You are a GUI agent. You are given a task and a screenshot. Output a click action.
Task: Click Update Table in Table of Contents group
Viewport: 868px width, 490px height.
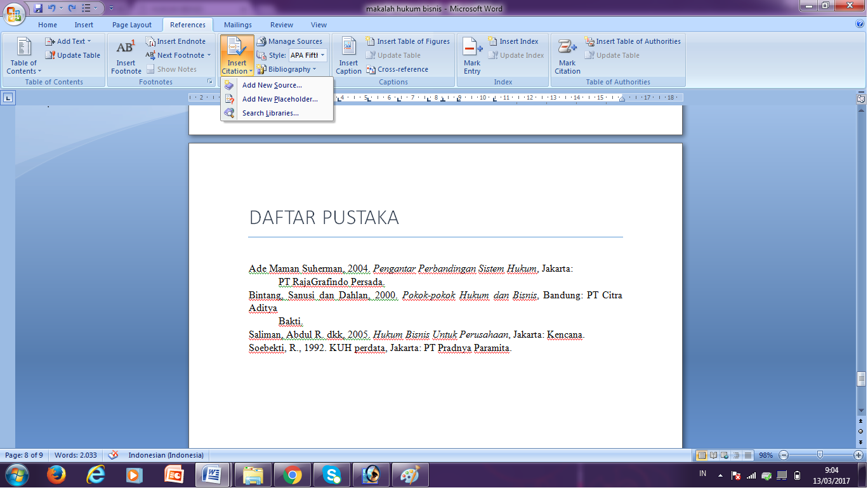point(73,55)
